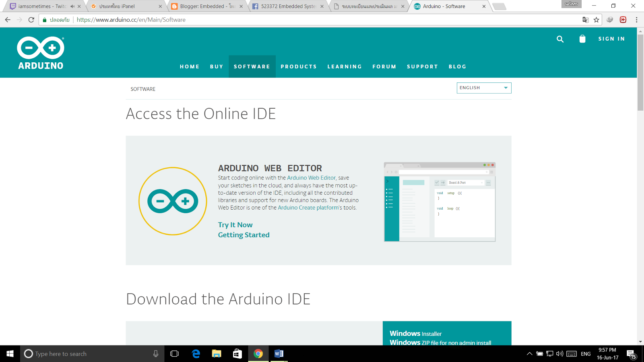Screen dimensions: 644x362
Task: Click the Arduino logo in header
Action: [x=41, y=53]
